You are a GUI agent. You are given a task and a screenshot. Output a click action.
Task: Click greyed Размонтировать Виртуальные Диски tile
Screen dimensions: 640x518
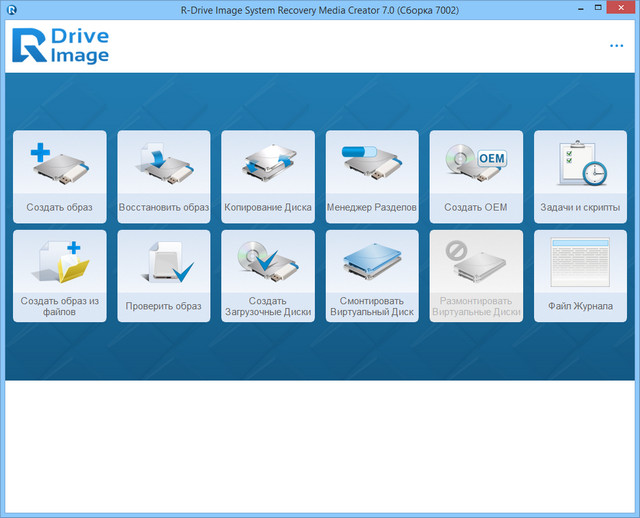(476, 276)
